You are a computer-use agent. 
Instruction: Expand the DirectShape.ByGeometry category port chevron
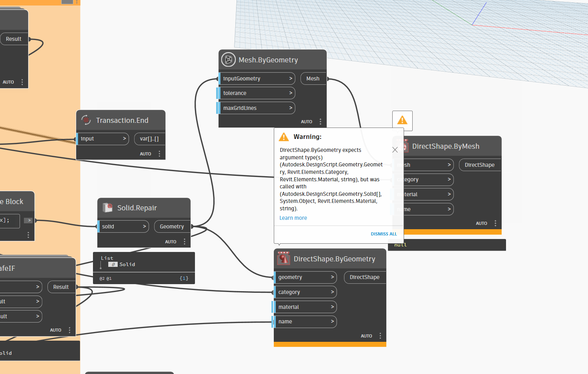pyautogui.click(x=332, y=292)
